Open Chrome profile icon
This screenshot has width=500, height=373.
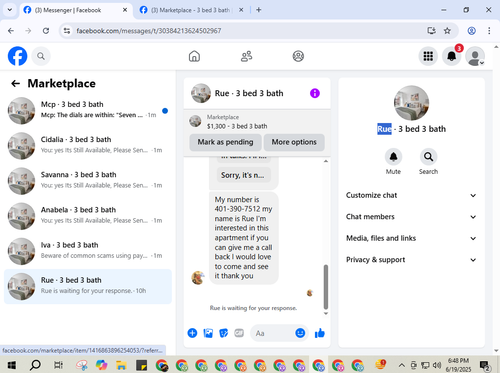(472, 31)
